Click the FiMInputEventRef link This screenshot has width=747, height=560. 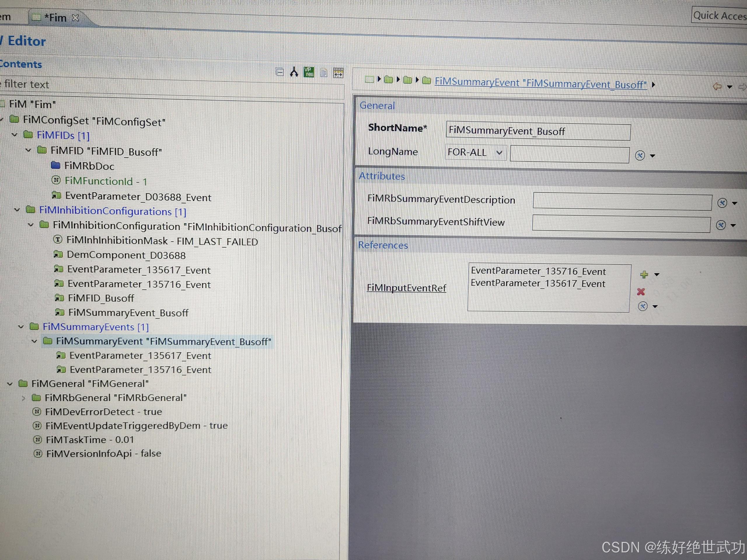pyautogui.click(x=406, y=288)
